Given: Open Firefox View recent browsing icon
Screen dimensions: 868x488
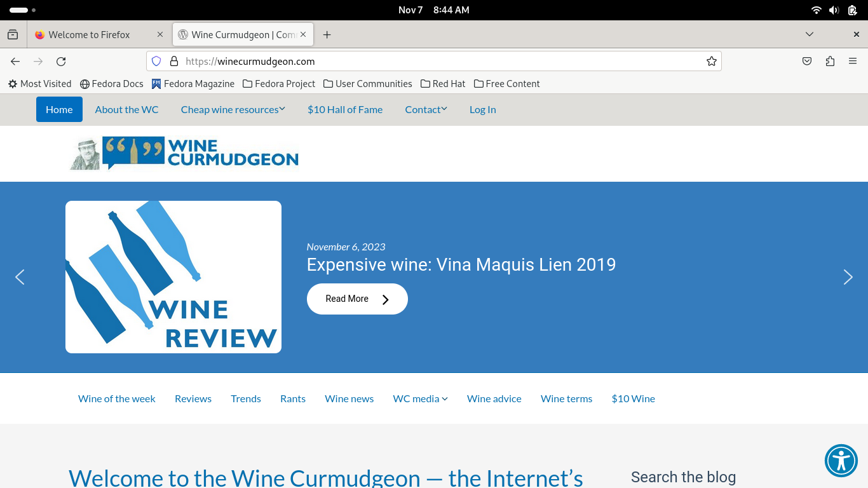Looking at the screenshot, I should point(13,34).
